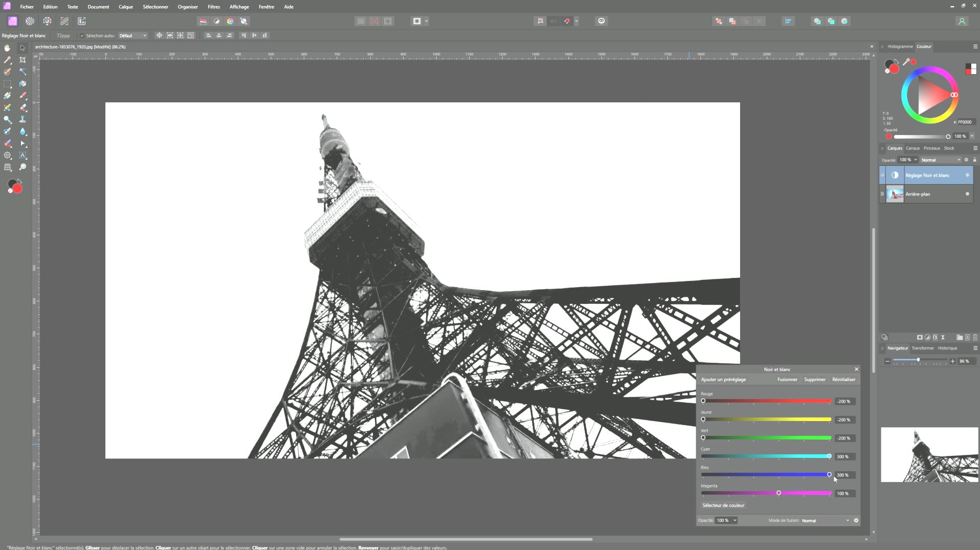Click the lock icon in Calques panel
980x550 pixels.
(974, 160)
